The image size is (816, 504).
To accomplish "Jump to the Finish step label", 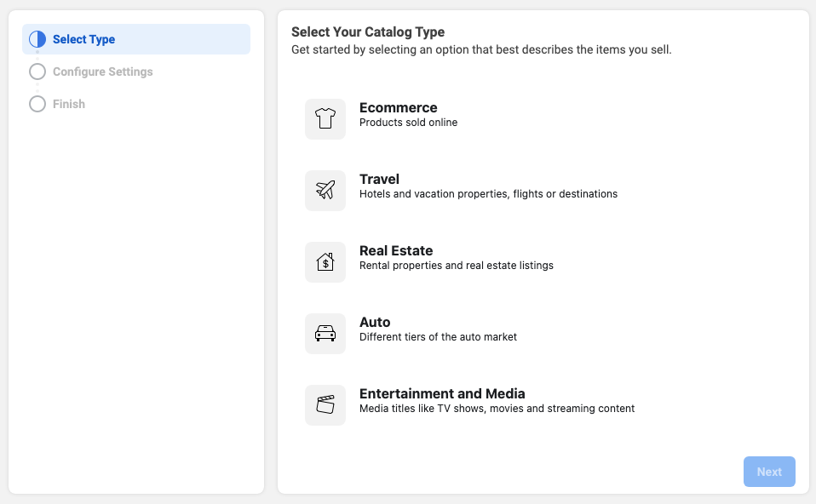I will point(68,104).
